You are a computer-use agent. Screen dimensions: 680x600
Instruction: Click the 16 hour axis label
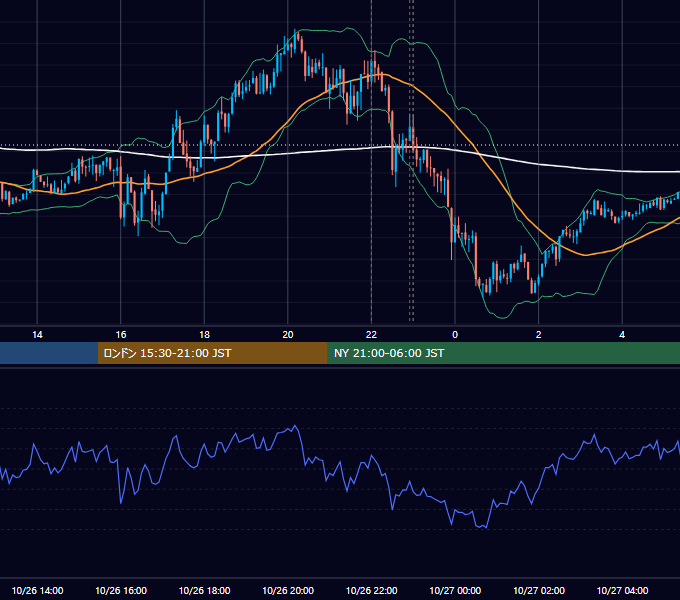pyautogui.click(x=121, y=335)
